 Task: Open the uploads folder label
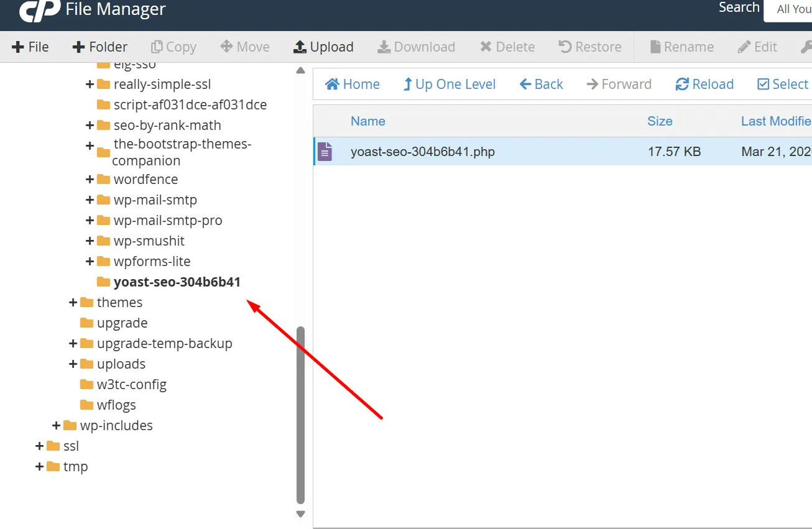[x=121, y=364]
